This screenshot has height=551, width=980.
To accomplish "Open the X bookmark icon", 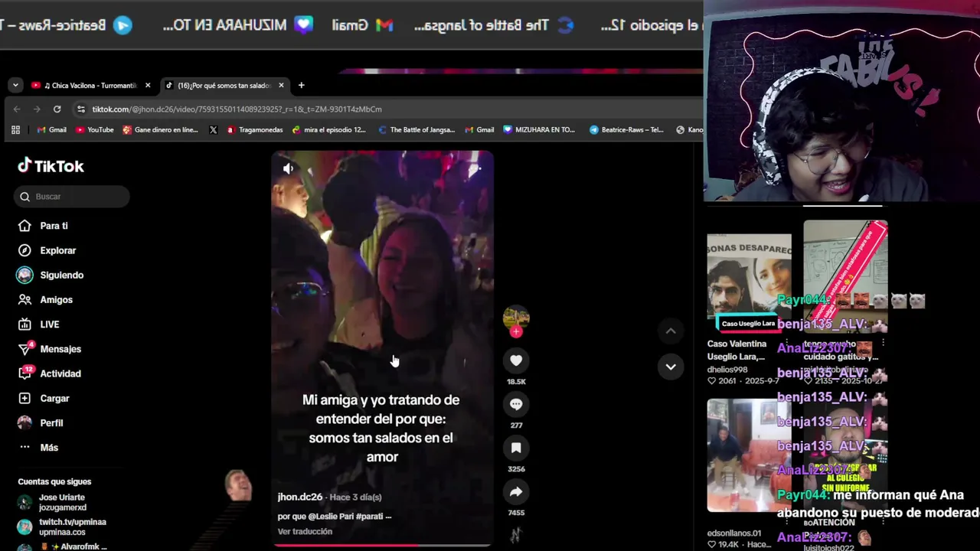I will [x=214, y=130].
